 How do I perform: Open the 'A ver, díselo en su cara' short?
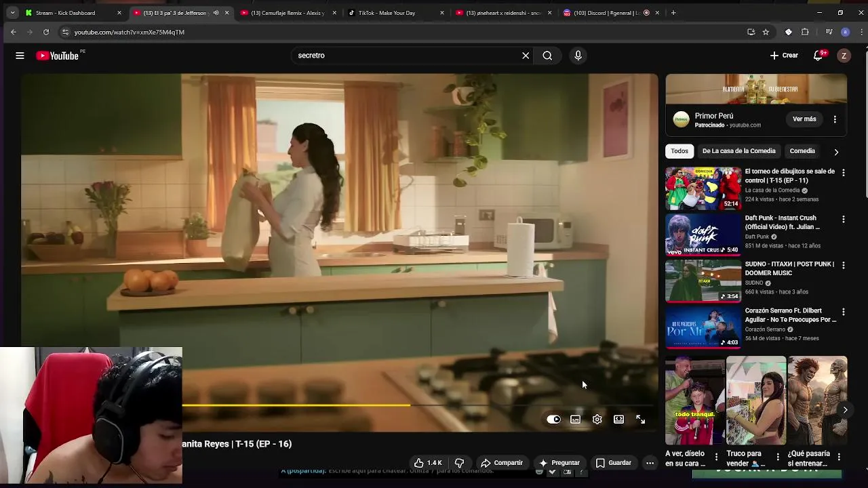(694, 401)
